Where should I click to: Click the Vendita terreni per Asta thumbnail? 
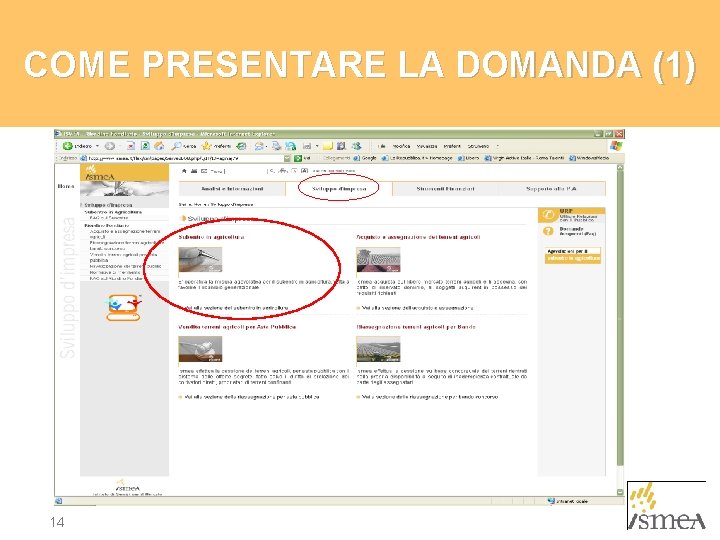point(200,349)
